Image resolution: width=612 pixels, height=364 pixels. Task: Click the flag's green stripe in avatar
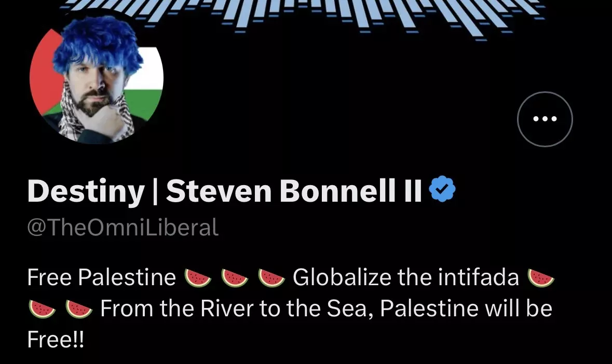(145, 103)
